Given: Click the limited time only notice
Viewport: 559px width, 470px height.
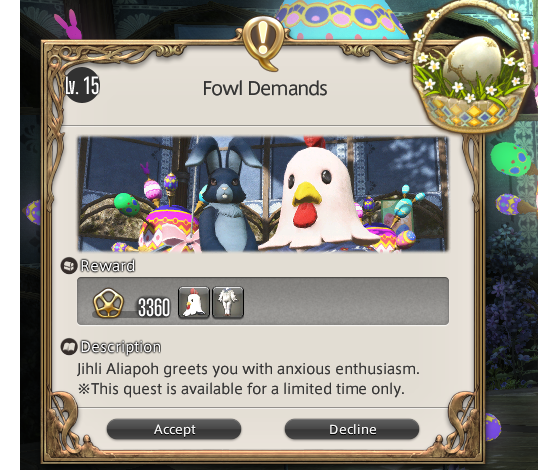Looking at the screenshot, I should 241,389.
